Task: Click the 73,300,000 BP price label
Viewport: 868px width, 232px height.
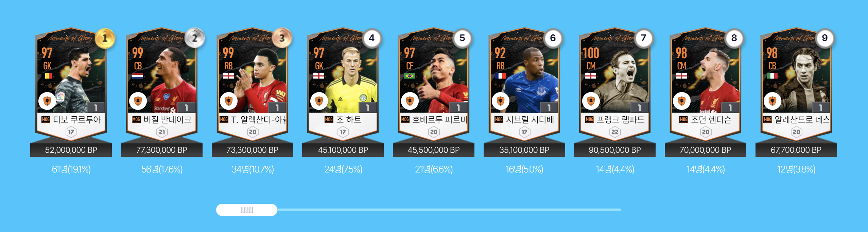Action: point(253,150)
